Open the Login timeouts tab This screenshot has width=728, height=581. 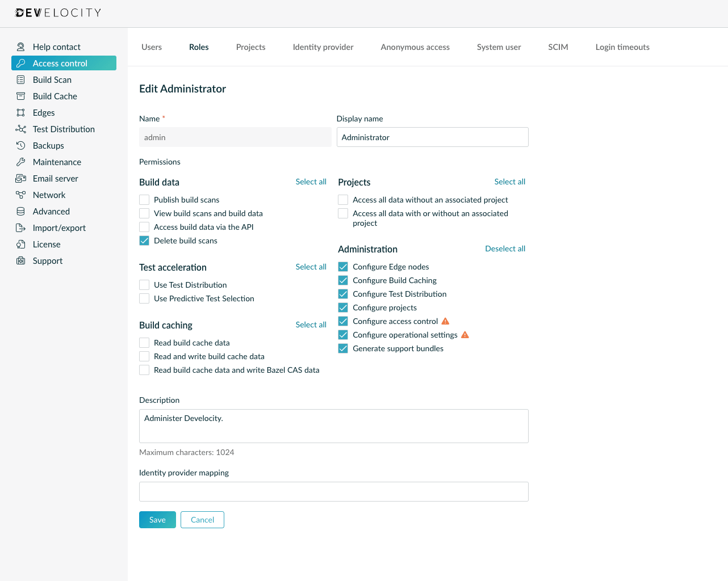coord(622,47)
